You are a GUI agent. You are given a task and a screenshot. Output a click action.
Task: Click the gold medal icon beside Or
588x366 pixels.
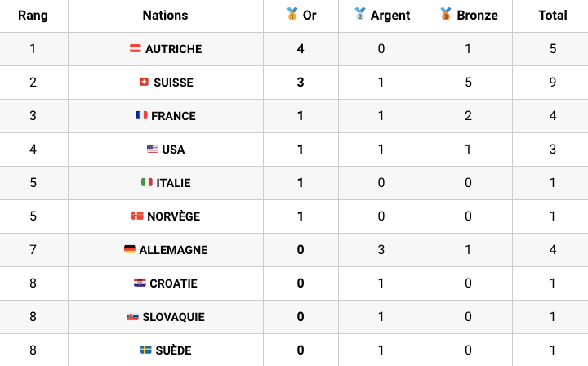292,14
